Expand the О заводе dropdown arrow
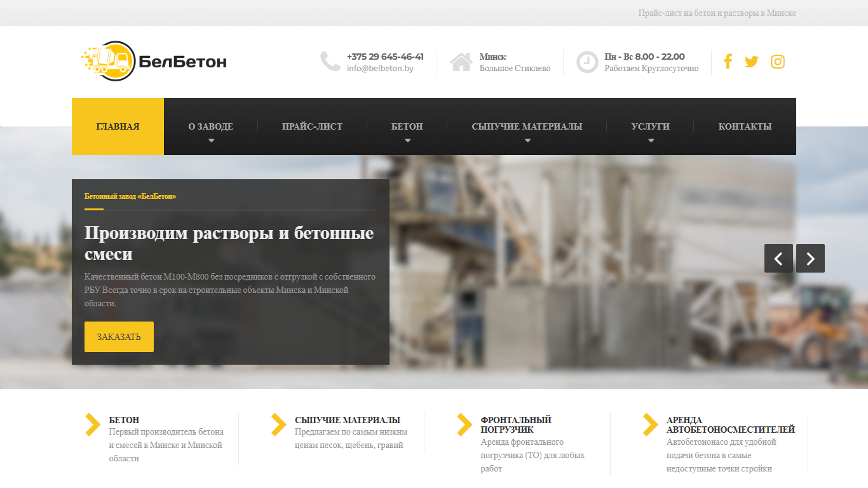This screenshot has width=868, height=488. click(x=211, y=141)
